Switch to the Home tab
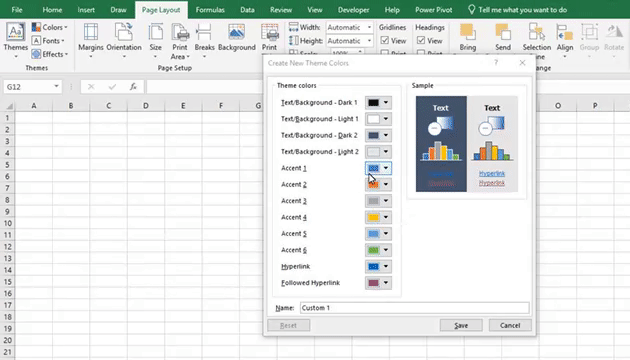The image size is (630, 360). [52, 10]
